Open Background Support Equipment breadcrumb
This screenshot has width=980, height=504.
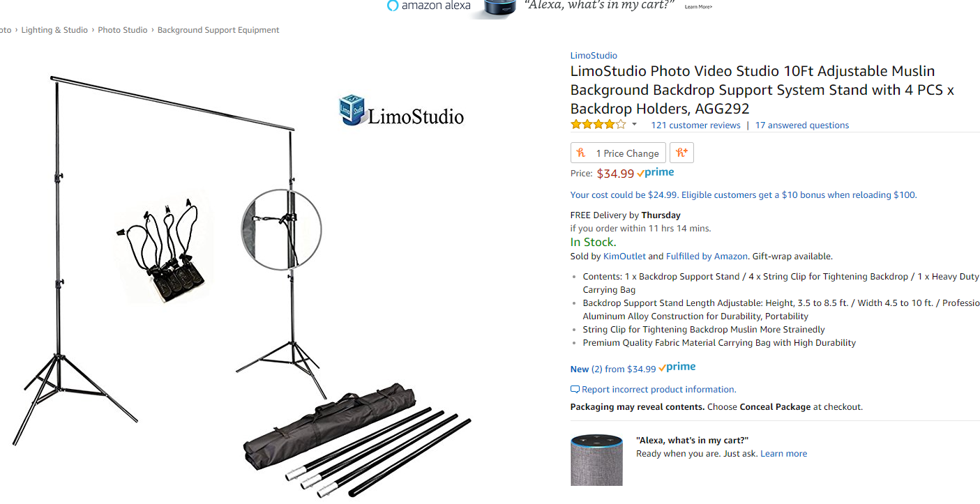[x=218, y=30]
